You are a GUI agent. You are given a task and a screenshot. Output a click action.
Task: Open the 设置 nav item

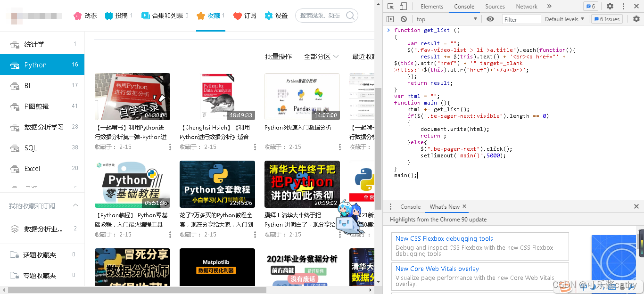[x=276, y=16]
